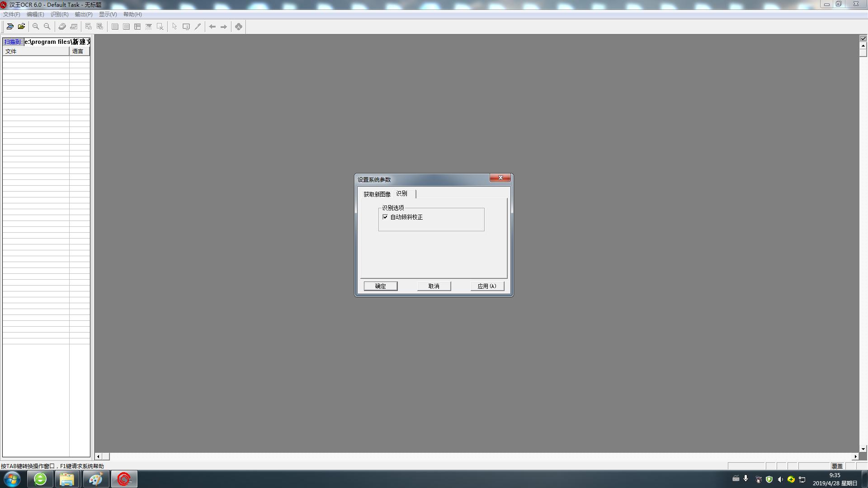Click the zoom in magnifier icon
The image size is (868, 488).
36,27
